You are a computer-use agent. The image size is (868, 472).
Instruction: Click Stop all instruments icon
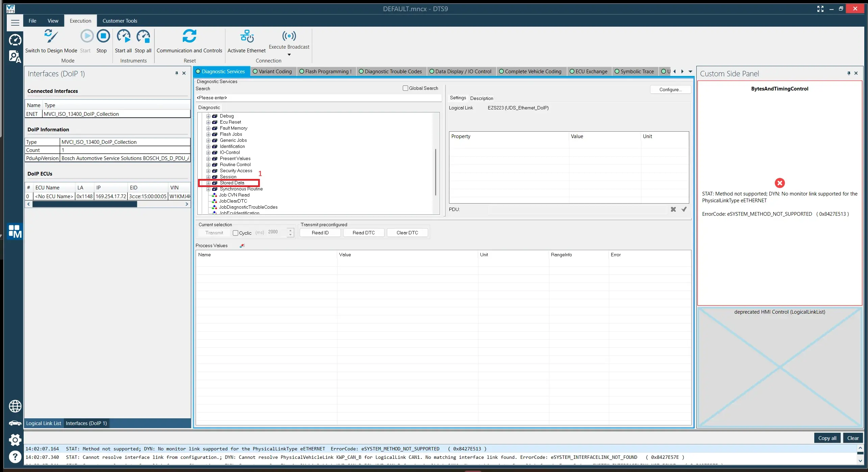(x=143, y=36)
